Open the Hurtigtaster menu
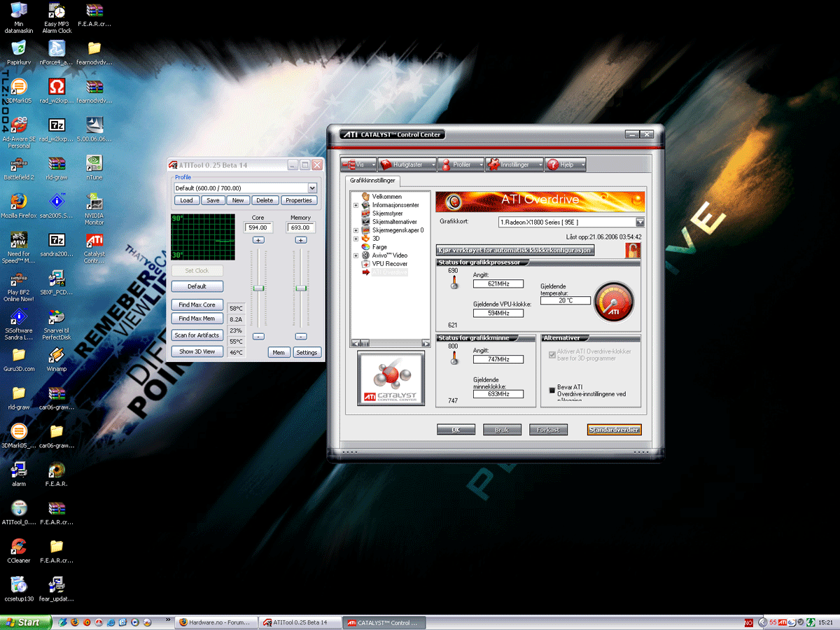840x630 pixels. tap(407, 164)
